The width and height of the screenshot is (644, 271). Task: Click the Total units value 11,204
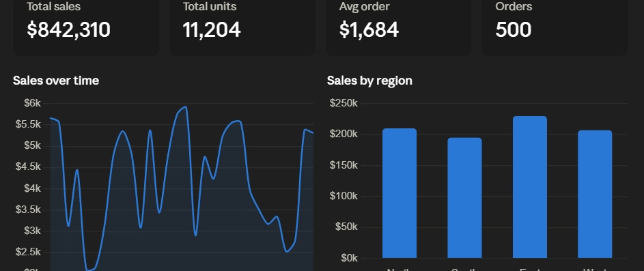tap(212, 29)
